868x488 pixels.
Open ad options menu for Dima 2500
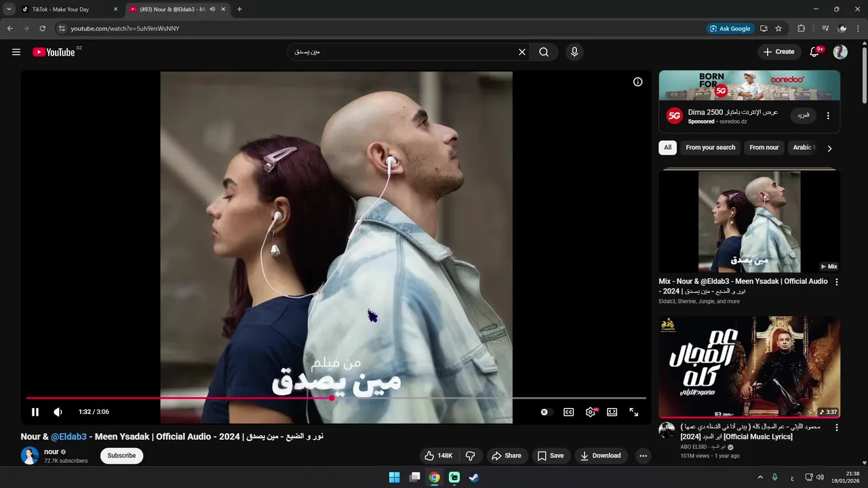[x=828, y=116]
